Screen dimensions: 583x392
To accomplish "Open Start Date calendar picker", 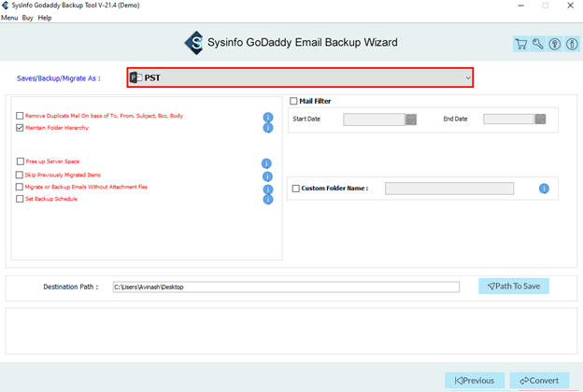I will pos(411,119).
